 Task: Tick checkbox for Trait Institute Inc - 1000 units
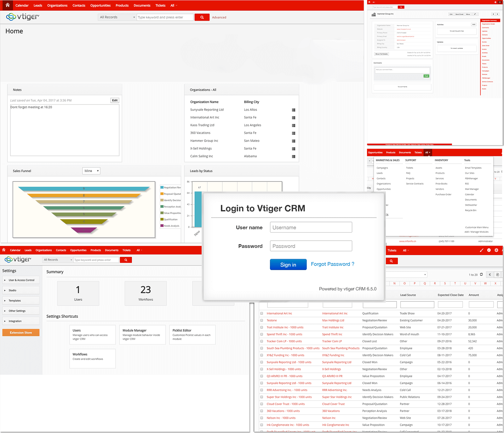click(x=261, y=327)
